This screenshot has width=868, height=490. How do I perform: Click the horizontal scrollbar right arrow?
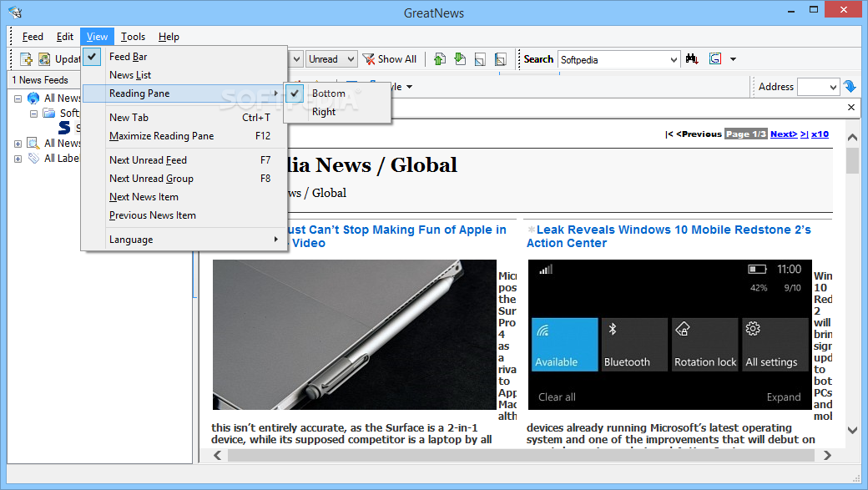[827, 455]
